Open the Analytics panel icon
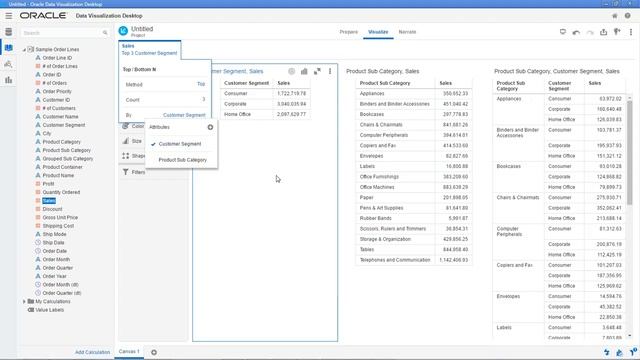The height and width of the screenshot is (360, 640). pyautogui.click(x=9, y=64)
